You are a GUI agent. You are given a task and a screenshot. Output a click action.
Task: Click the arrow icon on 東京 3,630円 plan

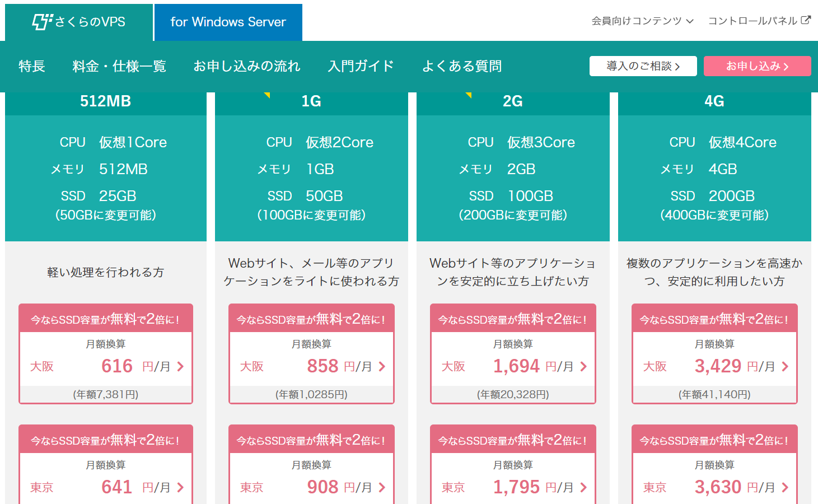click(785, 487)
